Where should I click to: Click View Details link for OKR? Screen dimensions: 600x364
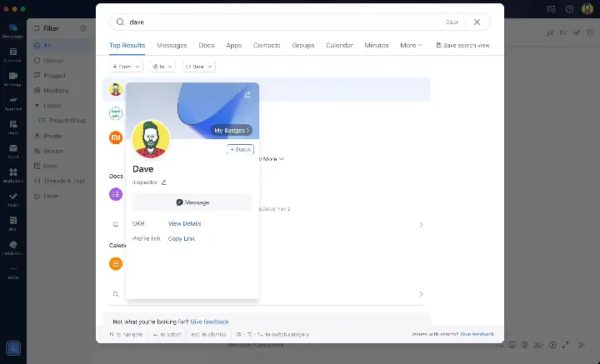[184, 223]
